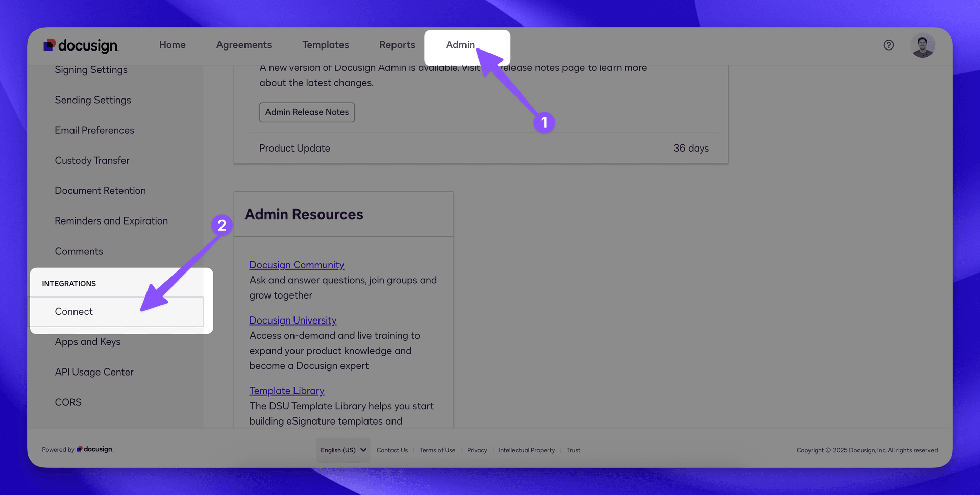Go to the Agreements page
Image resolution: width=980 pixels, height=495 pixels.
pos(244,45)
